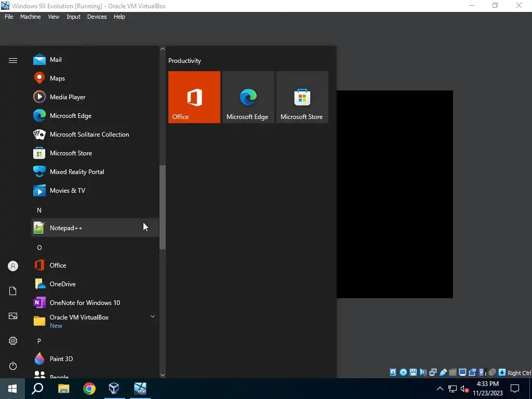Open Mail from the app list

pyautogui.click(x=95, y=60)
